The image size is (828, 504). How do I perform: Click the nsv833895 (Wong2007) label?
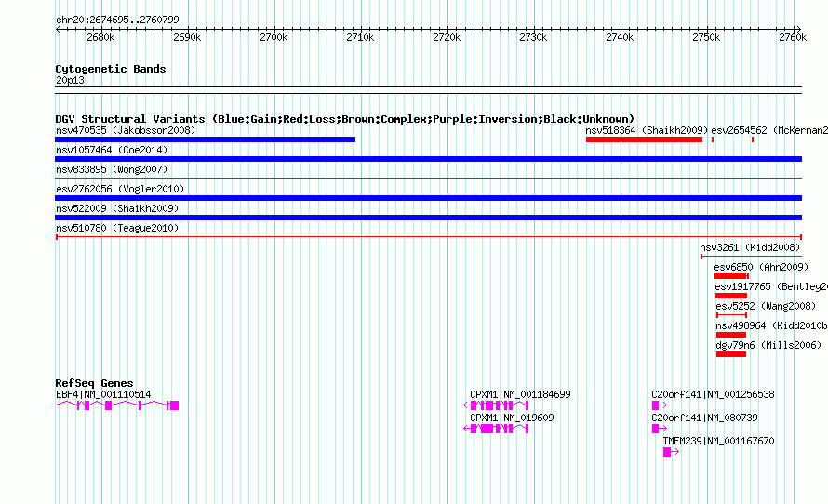(x=112, y=169)
